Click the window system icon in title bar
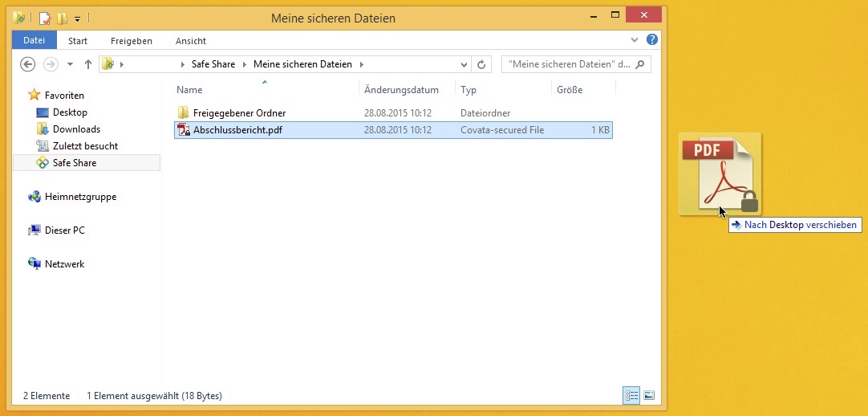Viewport: 868px width, 416px height. [x=19, y=18]
